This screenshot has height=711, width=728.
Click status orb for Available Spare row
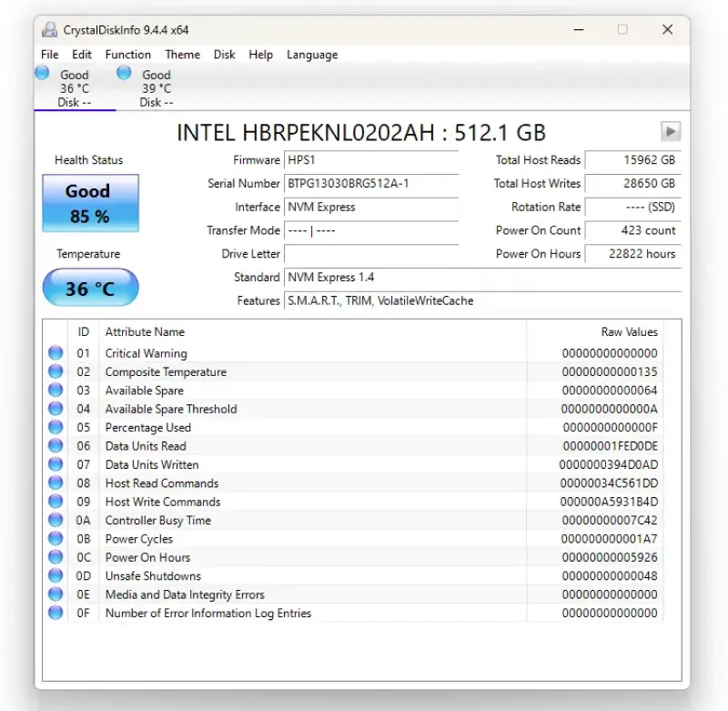(56, 391)
